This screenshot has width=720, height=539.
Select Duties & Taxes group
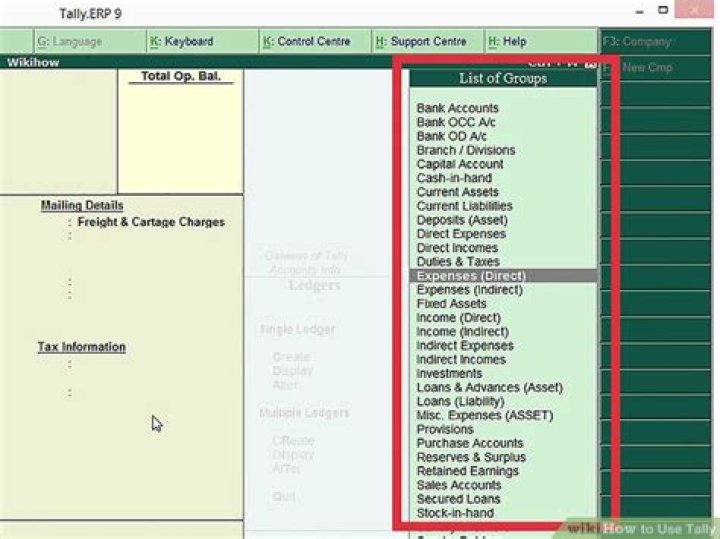coord(458,262)
